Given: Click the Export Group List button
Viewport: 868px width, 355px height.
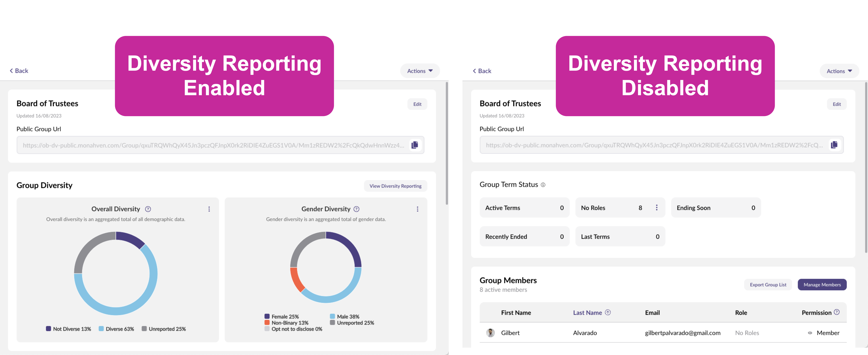Looking at the screenshot, I should click(x=768, y=285).
